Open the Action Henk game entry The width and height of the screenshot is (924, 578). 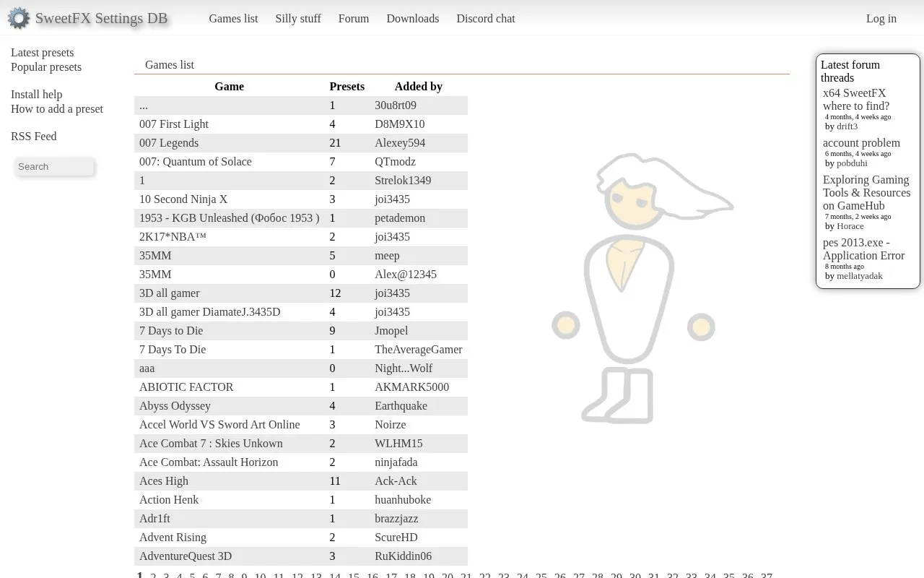pos(169,500)
